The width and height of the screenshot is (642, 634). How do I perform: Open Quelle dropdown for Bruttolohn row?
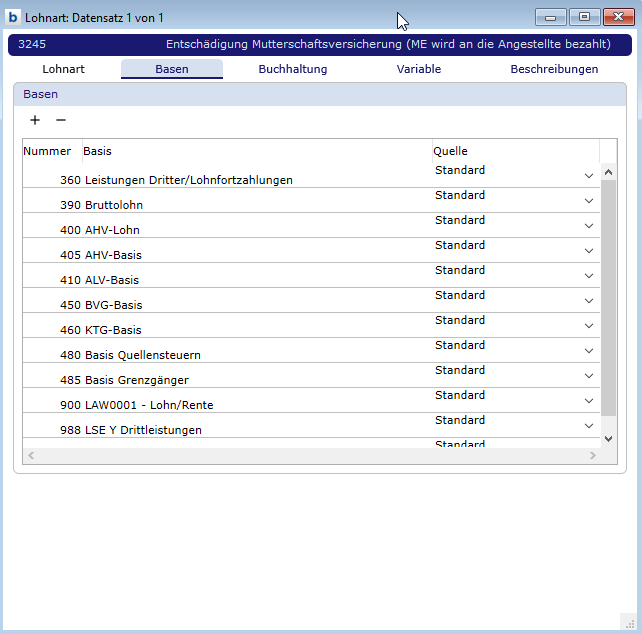[589, 201]
